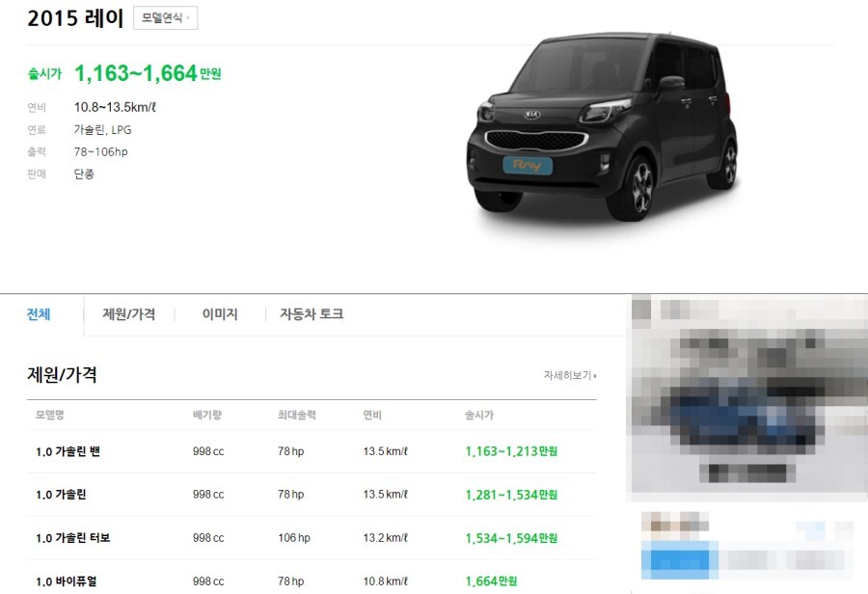This screenshot has width=868, height=594.
Task: Click the 가솔린, LPG fuel type text
Action: click(x=102, y=129)
